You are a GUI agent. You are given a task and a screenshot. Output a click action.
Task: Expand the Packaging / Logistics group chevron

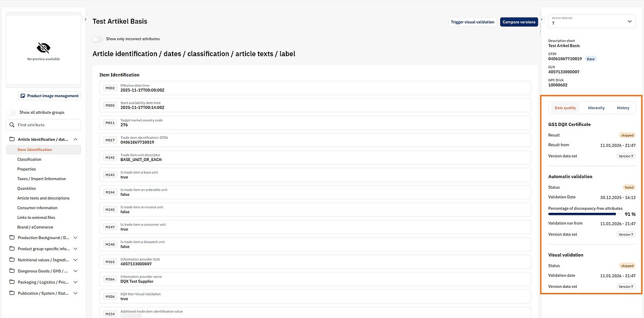(75, 282)
